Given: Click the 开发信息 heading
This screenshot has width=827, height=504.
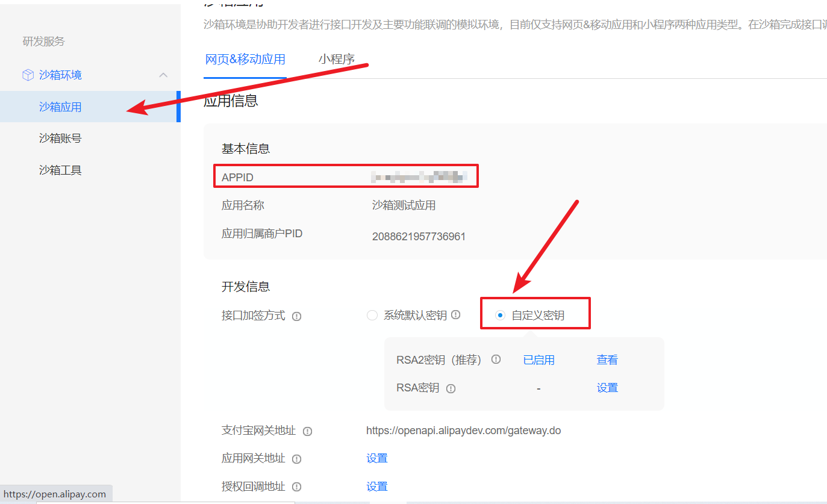Looking at the screenshot, I should point(246,287).
